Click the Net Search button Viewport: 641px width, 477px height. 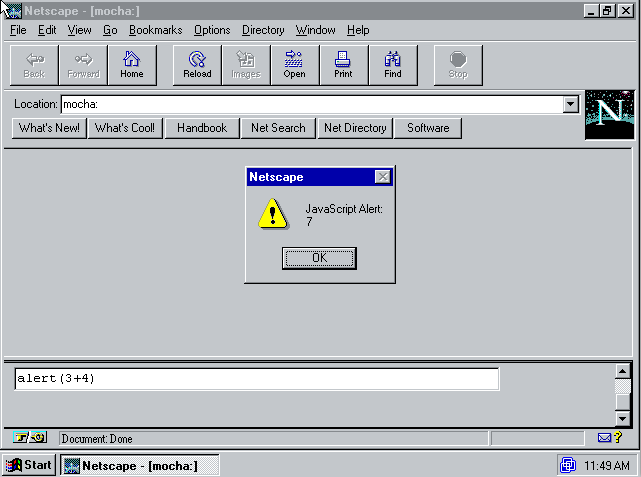(278, 128)
